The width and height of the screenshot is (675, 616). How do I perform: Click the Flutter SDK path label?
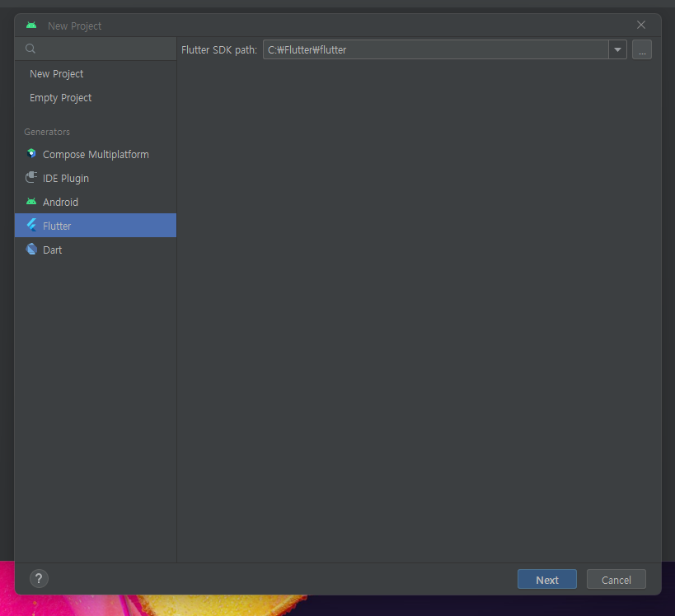point(219,50)
